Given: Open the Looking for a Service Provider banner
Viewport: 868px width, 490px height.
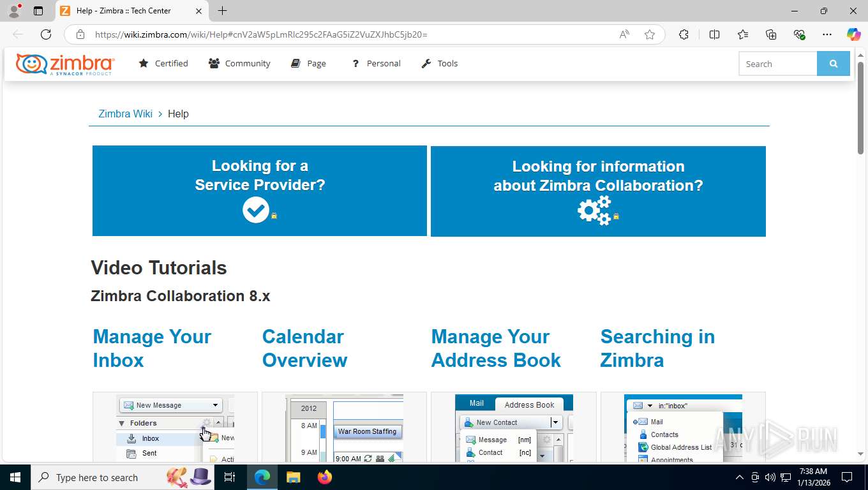Looking at the screenshot, I should tap(260, 191).
